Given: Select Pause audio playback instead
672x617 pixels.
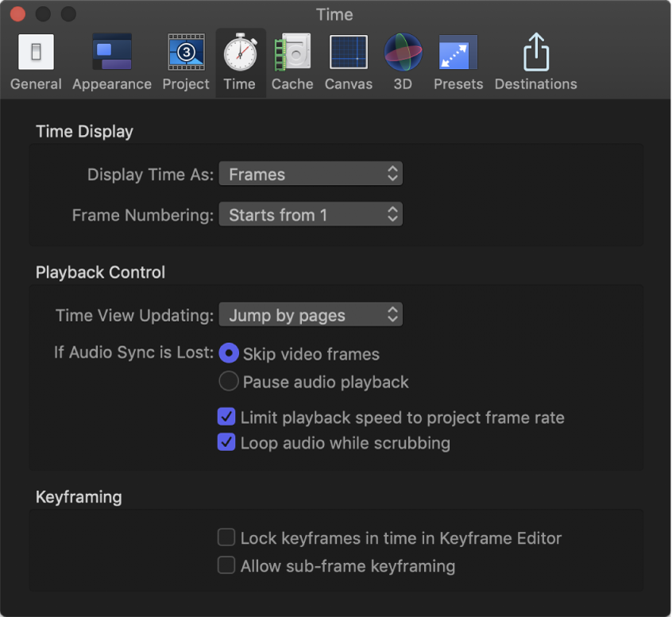Looking at the screenshot, I should tap(229, 381).
